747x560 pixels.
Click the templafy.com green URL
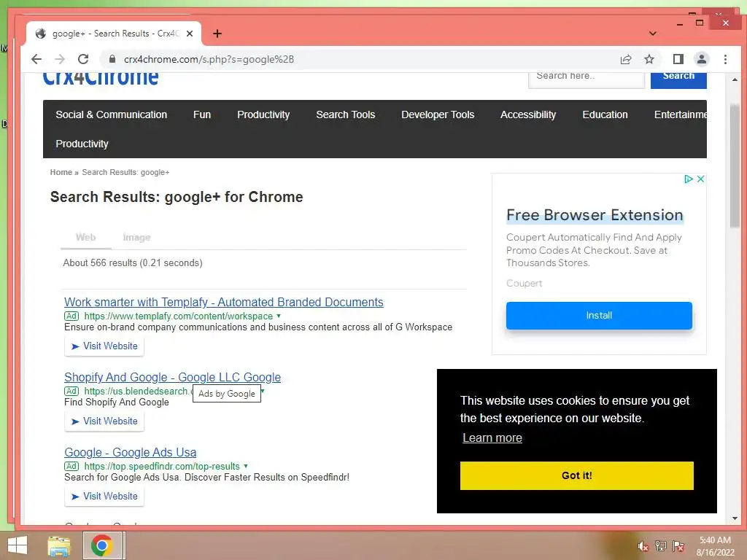pos(178,316)
